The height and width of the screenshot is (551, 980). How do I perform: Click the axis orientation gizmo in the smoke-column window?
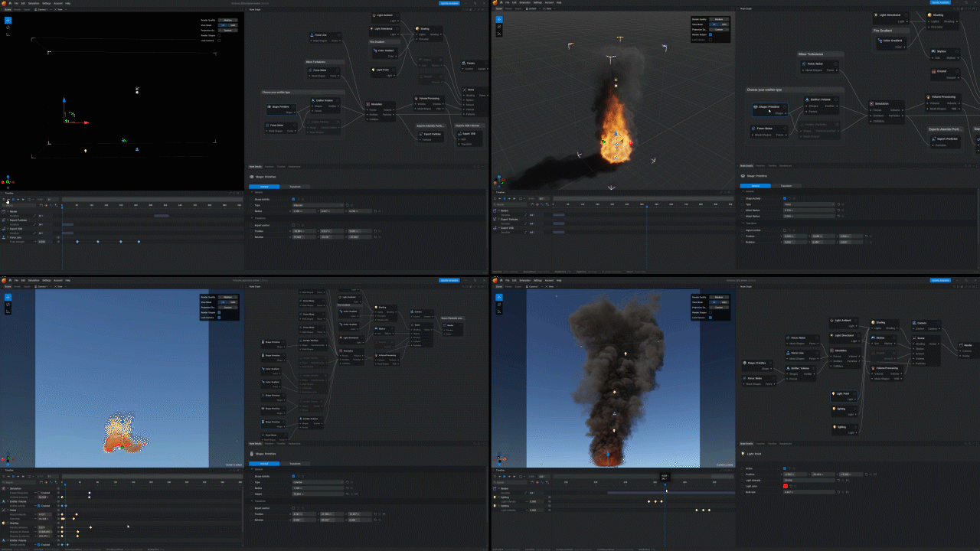click(501, 458)
